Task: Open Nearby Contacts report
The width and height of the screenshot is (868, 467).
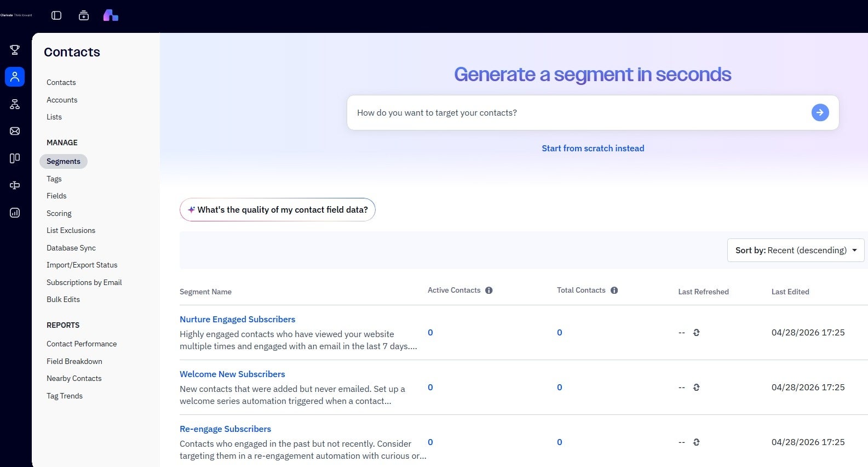Action: [74, 378]
